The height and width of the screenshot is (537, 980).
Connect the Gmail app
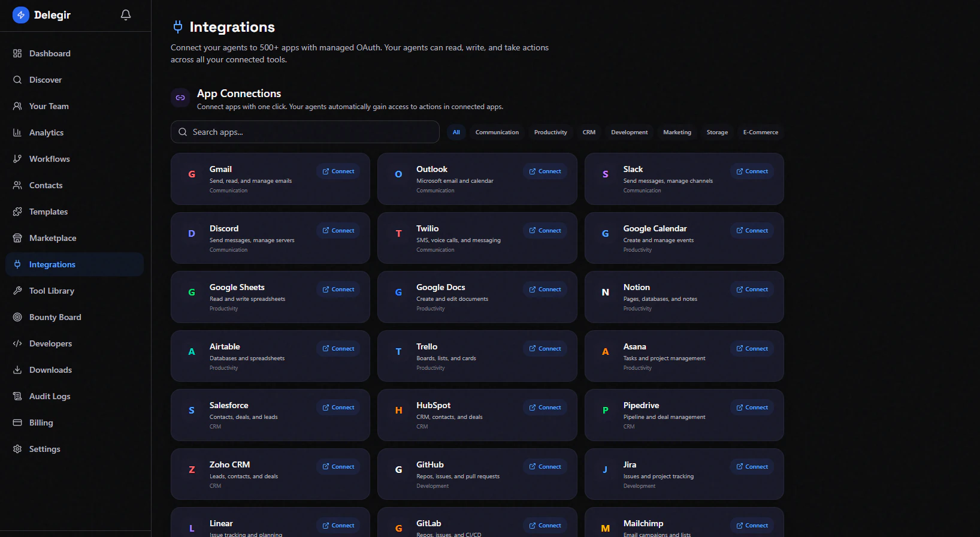click(x=338, y=171)
